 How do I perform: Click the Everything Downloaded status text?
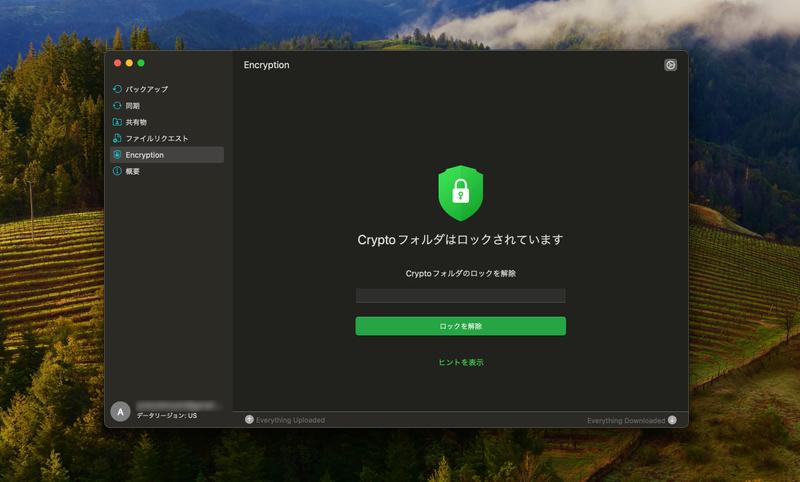626,420
